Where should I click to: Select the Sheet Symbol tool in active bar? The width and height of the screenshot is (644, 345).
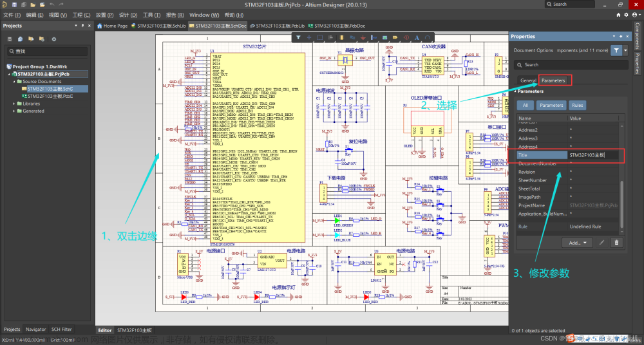[385, 37]
